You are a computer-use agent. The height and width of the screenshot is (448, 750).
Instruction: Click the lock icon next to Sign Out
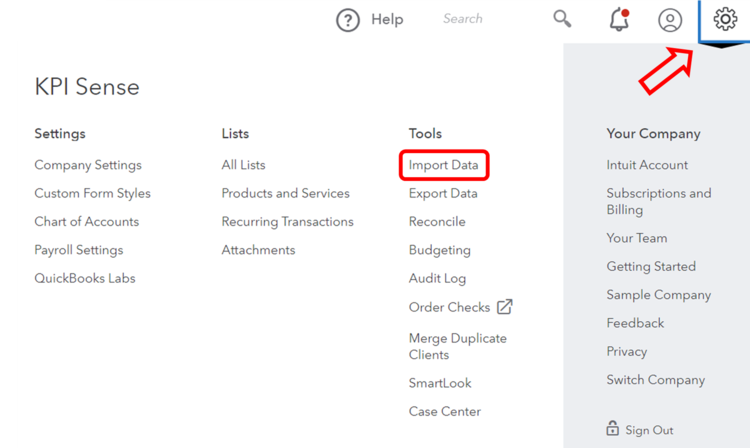point(612,428)
